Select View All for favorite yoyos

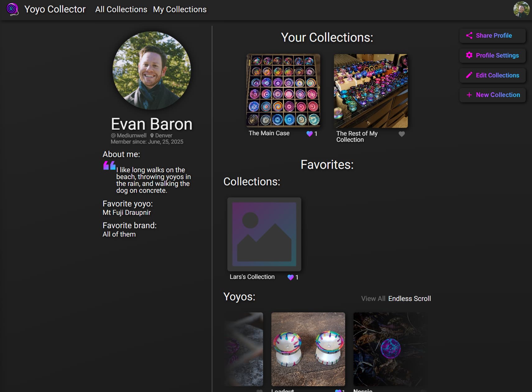click(373, 298)
